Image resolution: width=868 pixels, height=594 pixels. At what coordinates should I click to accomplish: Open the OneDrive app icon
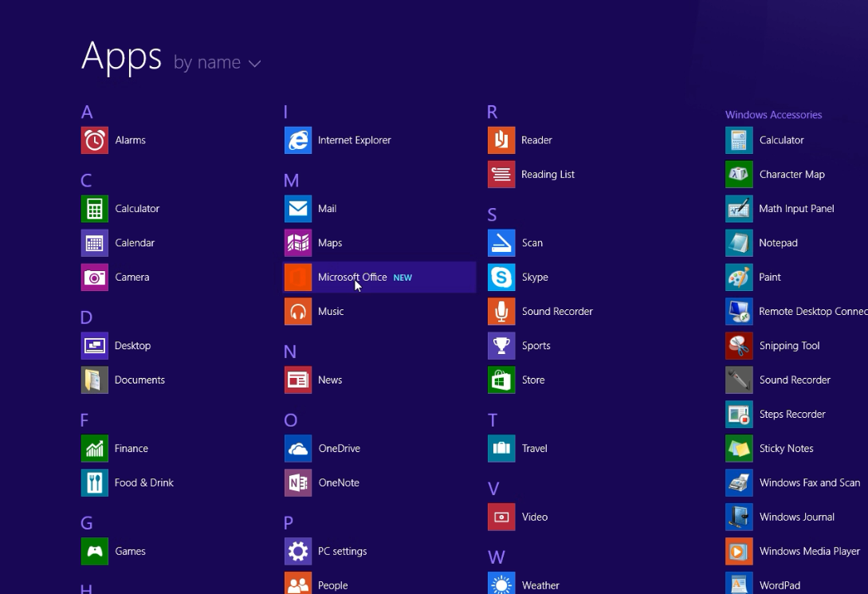pos(298,448)
